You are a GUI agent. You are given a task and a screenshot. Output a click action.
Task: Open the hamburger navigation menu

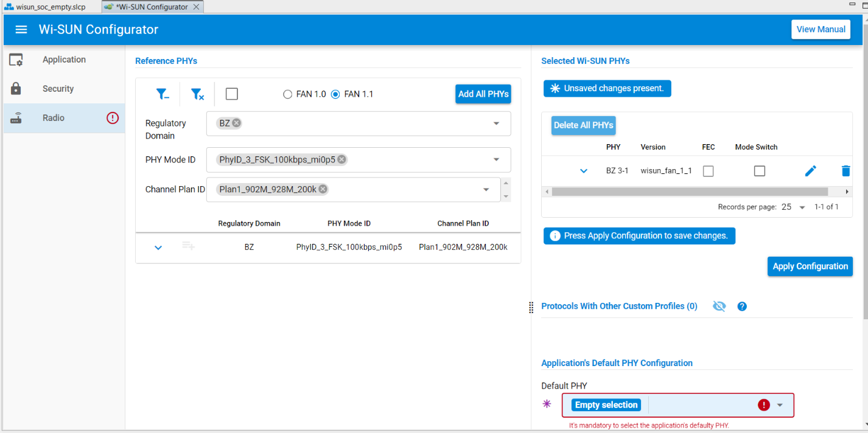tap(21, 30)
